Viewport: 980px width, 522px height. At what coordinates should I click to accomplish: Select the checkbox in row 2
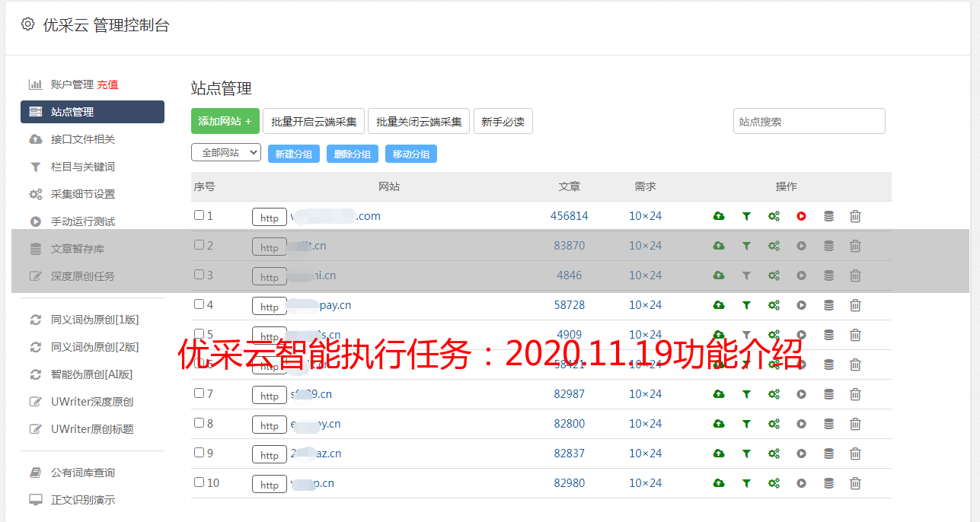point(199,245)
